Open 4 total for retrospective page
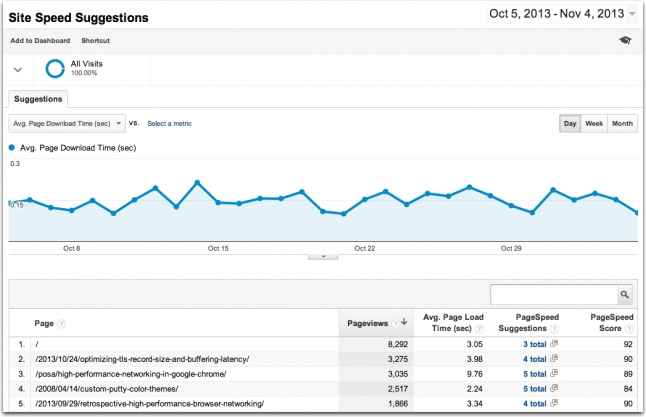Viewport: 646px width, 417px height. 535,403
